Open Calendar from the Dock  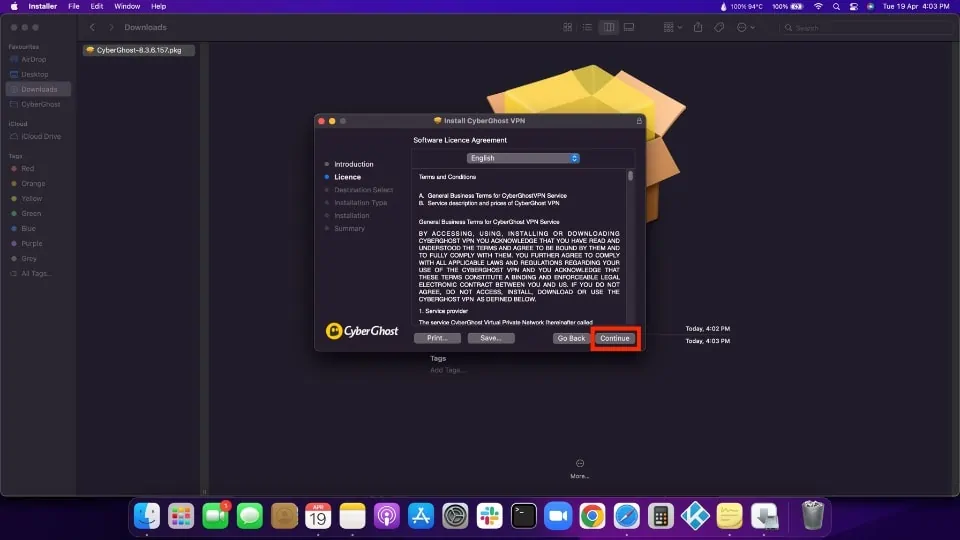(x=318, y=516)
